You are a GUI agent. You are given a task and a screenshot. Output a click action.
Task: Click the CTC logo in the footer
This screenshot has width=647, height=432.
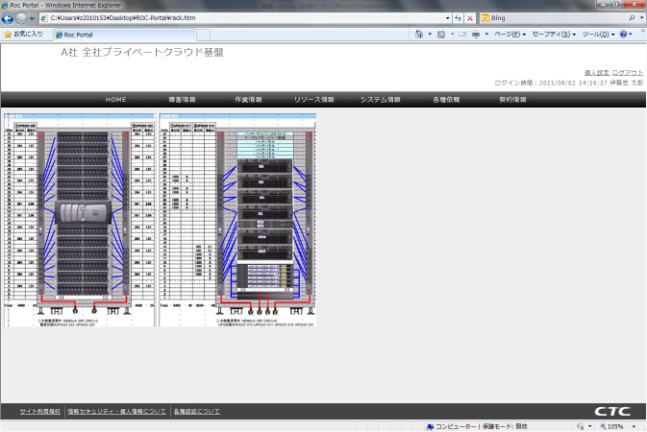pos(612,411)
